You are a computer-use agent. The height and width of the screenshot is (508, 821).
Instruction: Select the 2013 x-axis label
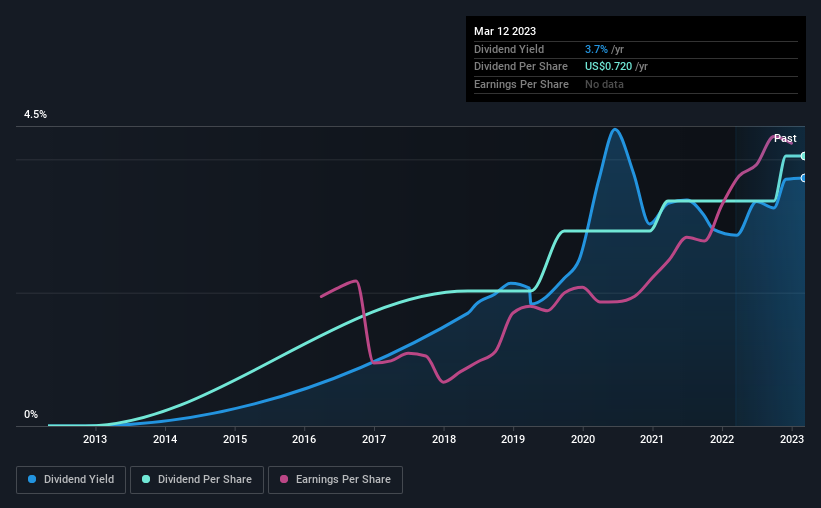[x=95, y=439]
